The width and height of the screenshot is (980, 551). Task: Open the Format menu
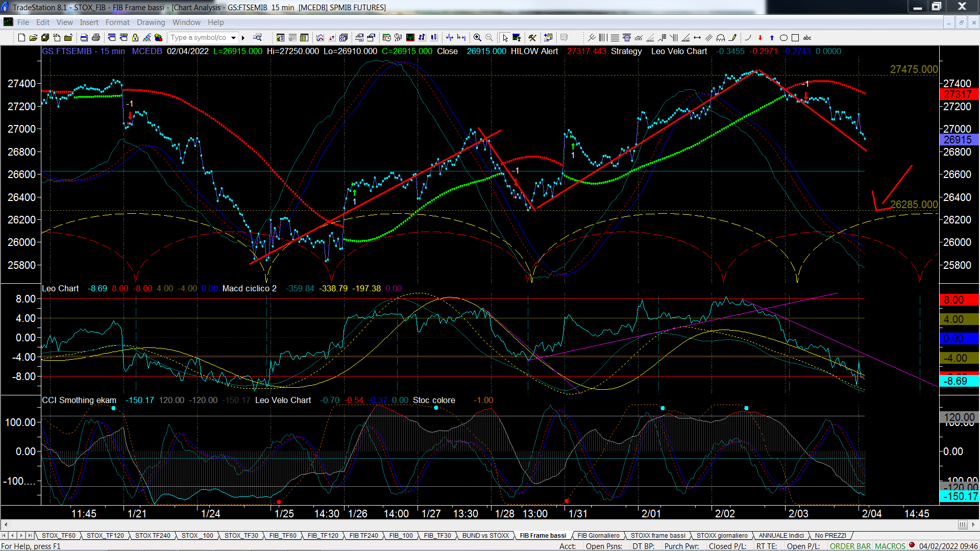(x=117, y=22)
